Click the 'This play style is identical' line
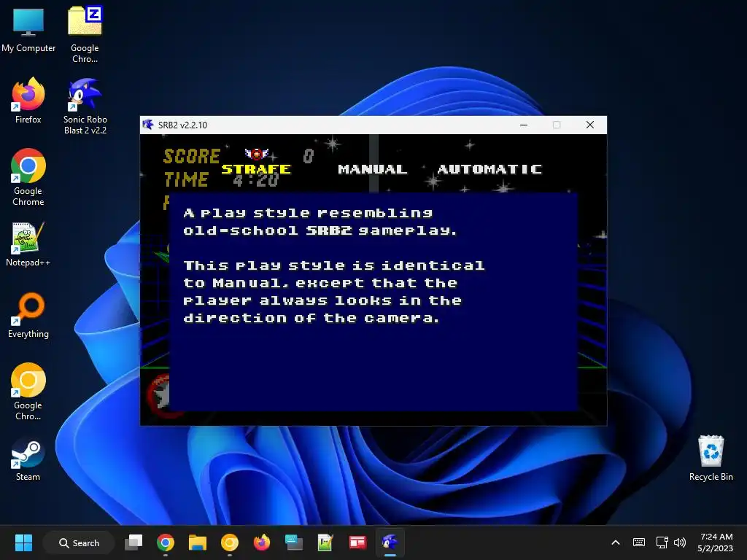The width and height of the screenshot is (747, 560). click(334, 265)
